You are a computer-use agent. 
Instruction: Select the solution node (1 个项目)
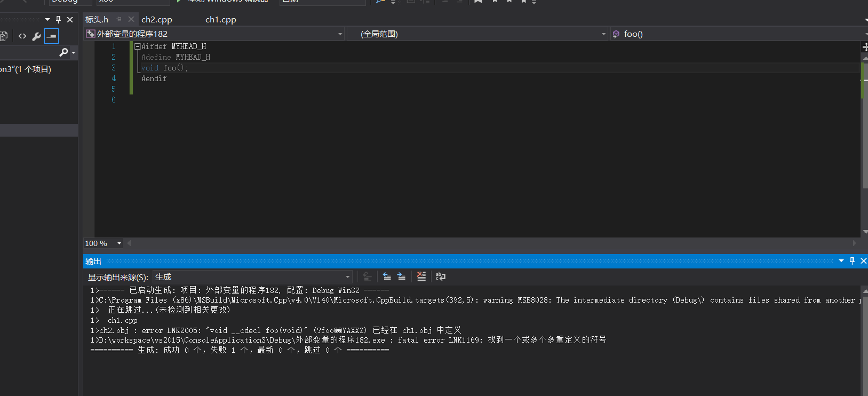pos(26,69)
